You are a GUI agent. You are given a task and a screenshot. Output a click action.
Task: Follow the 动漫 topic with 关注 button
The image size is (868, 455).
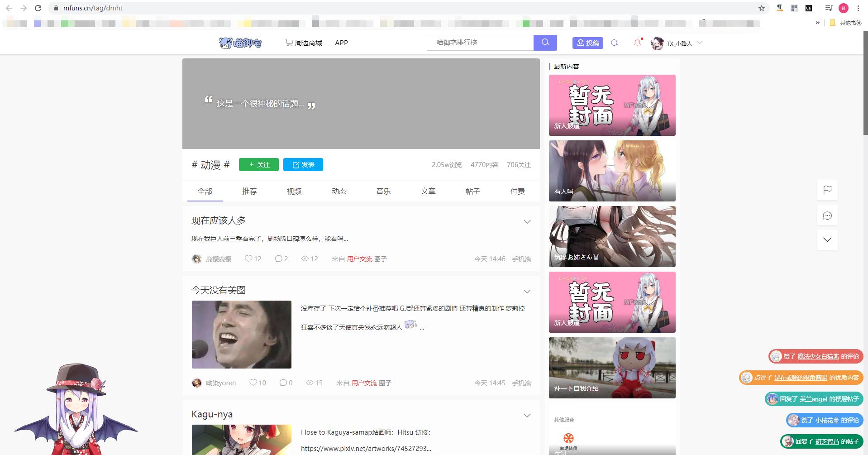258,165
